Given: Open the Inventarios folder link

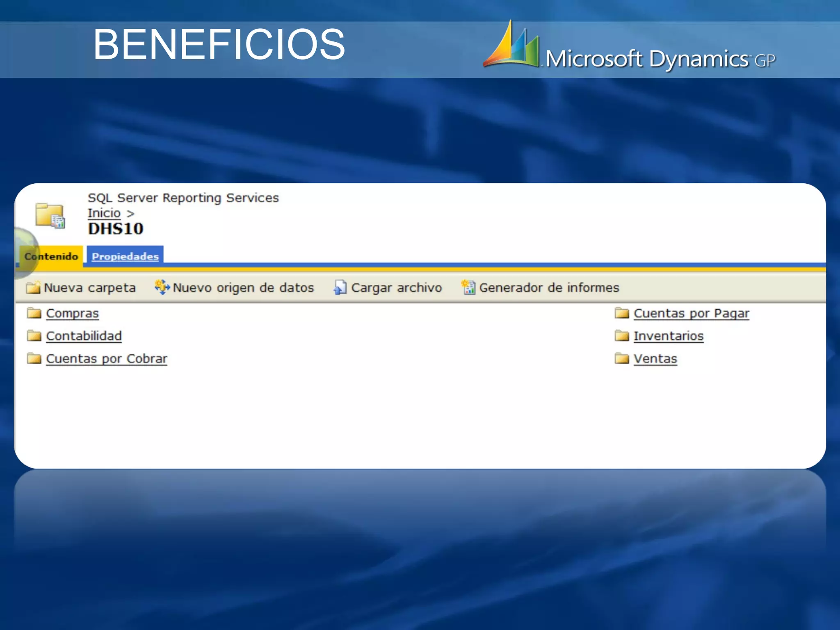Looking at the screenshot, I should [669, 336].
